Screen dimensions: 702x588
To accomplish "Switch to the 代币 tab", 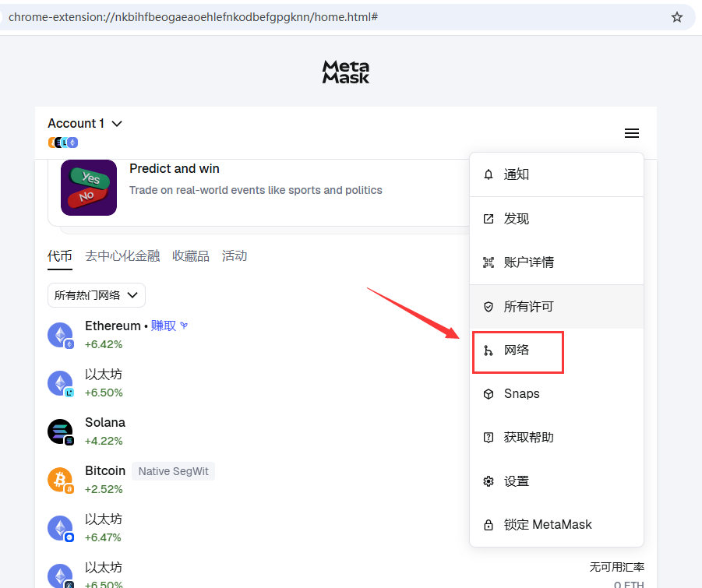I will coord(59,256).
